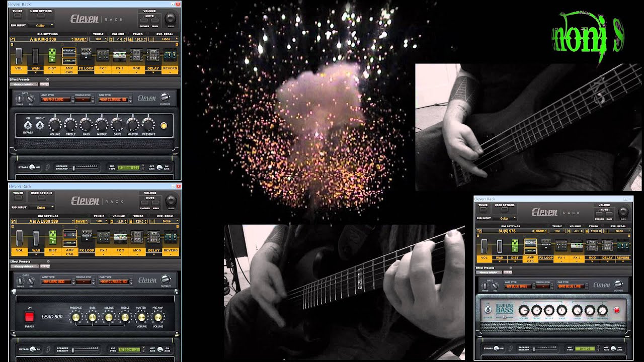
Task: Select the reverb unit icon in the M-2 306 window
Action: 170,55
